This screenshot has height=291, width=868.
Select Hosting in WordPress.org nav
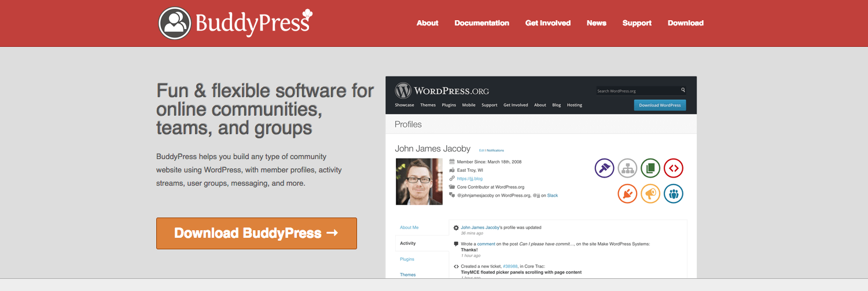click(x=575, y=105)
